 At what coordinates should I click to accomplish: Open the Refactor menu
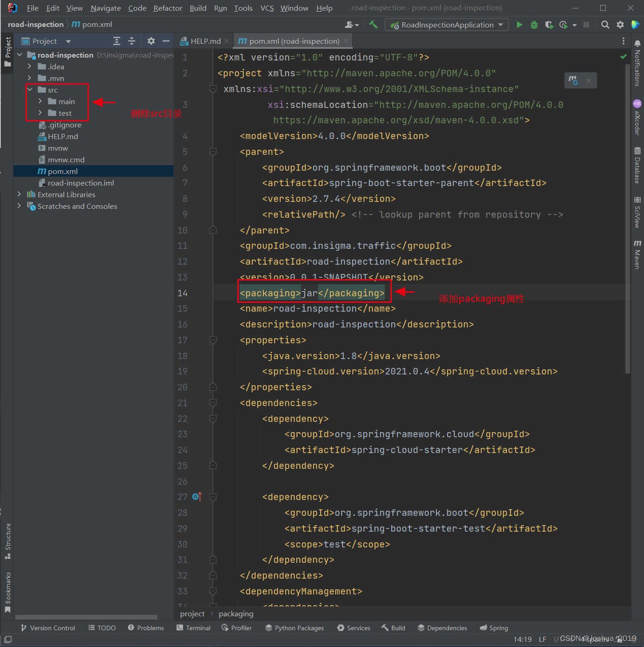tap(168, 8)
